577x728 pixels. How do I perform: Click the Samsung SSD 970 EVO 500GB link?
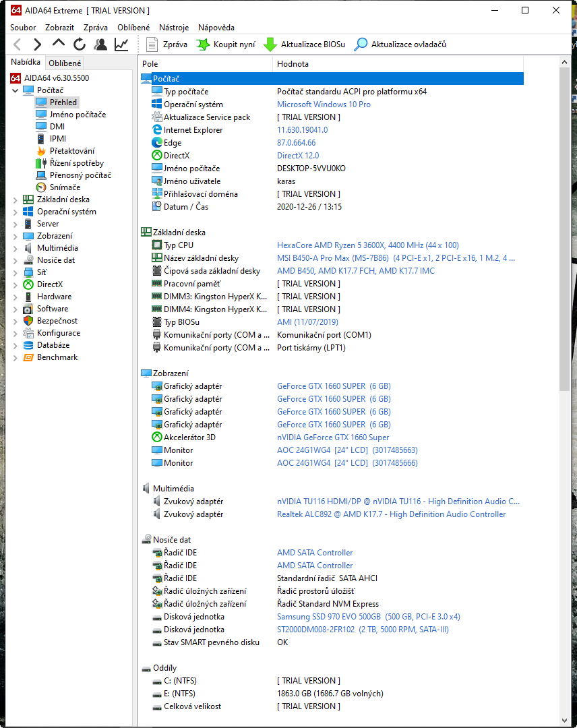(x=369, y=617)
